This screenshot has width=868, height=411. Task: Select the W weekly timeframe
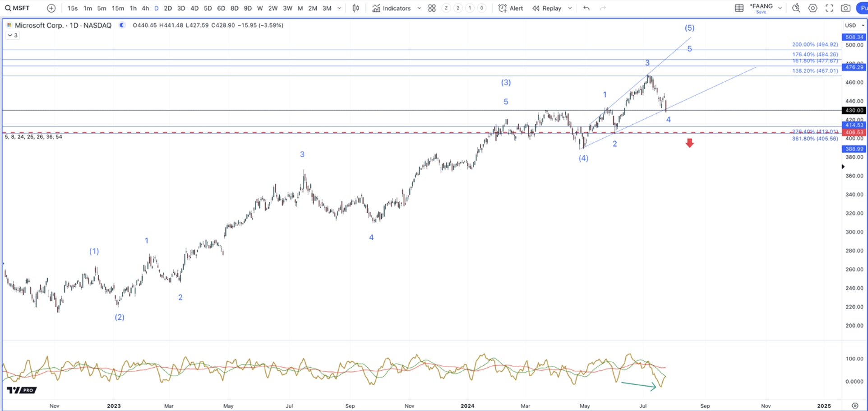(x=260, y=8)
